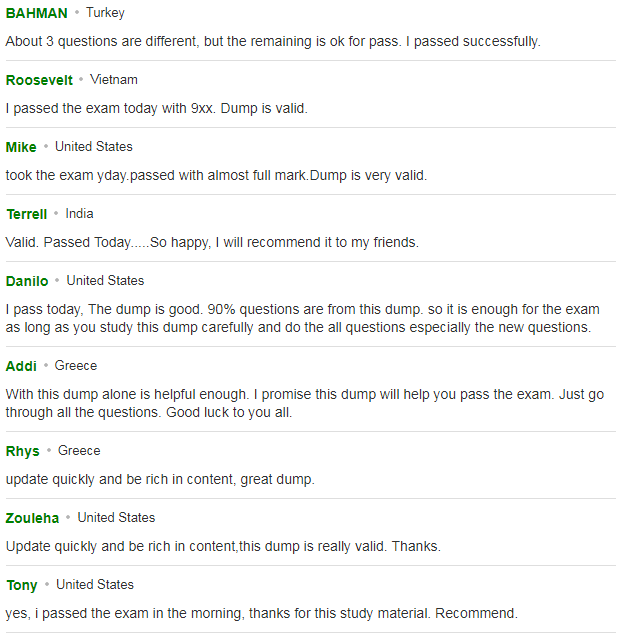The height and width of the screenshot is (635, 619).
Task: Click Zouleha's comment ending with Thanks
Action: 223,546
